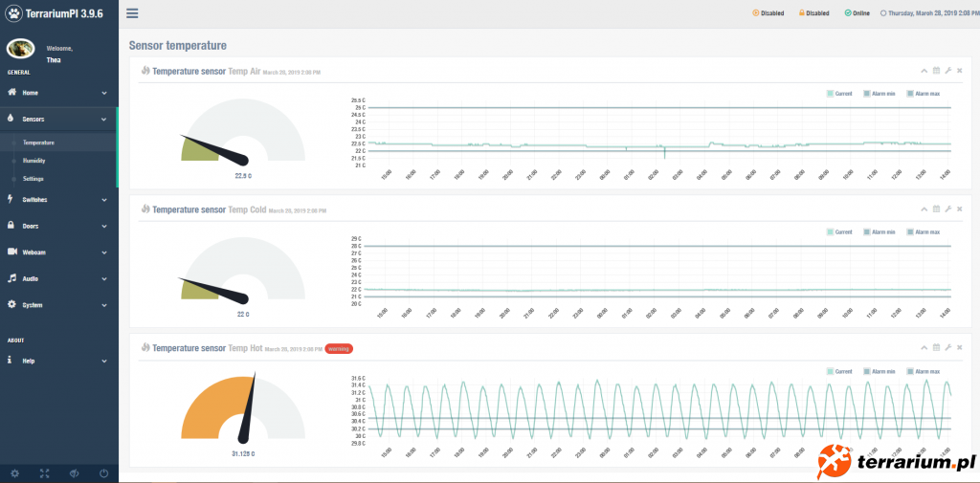Click the hamburger menu toggle icon
980x483 pixels.
tap(132, 13)
